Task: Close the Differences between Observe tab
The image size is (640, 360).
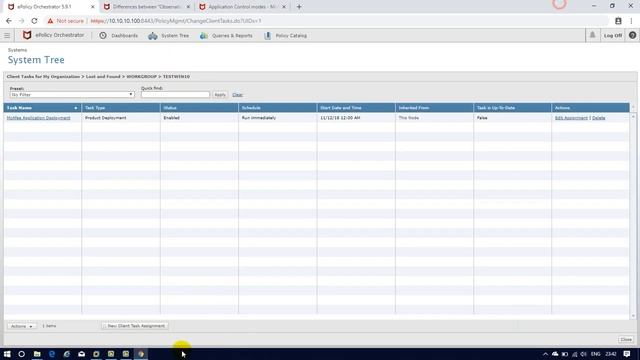Action: tap(188, 7)
